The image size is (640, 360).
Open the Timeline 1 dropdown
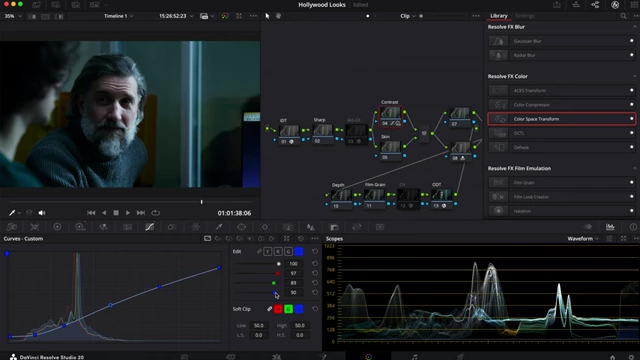tap(118, 16)
